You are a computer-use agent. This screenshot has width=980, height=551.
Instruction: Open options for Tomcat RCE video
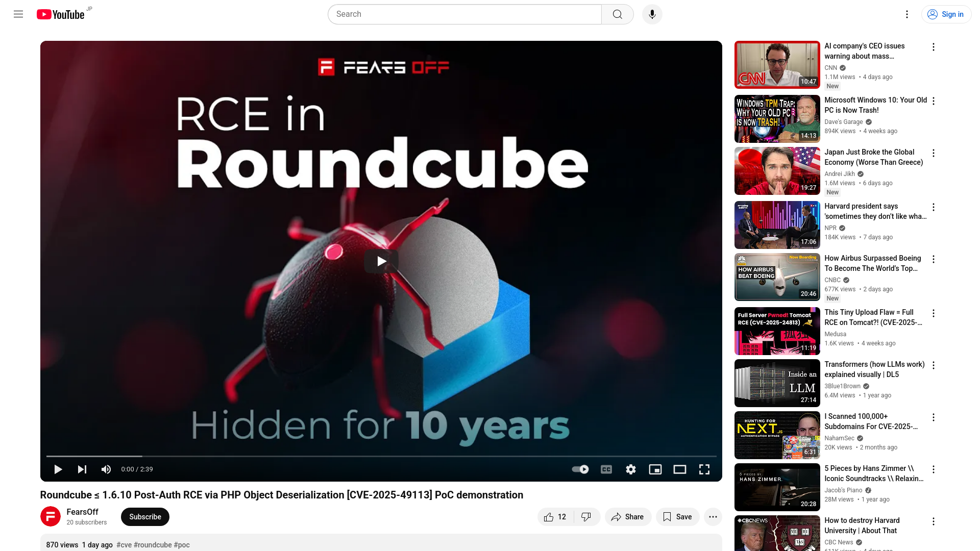point(934,313)
